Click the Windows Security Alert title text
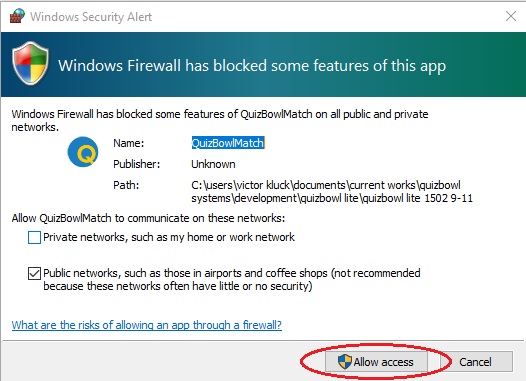526x381 pixels. tap(91, 16)
